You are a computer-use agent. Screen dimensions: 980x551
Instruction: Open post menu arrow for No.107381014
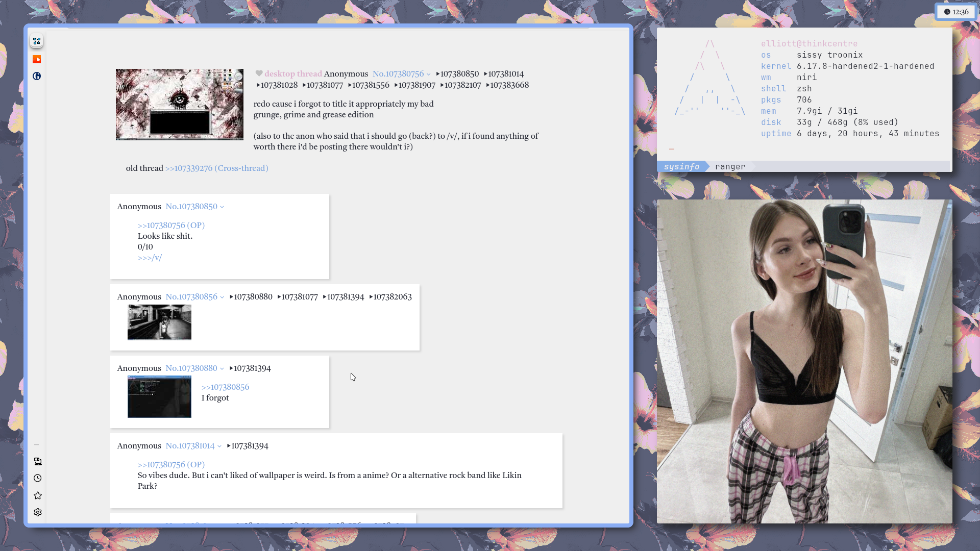tap(219, 446)
